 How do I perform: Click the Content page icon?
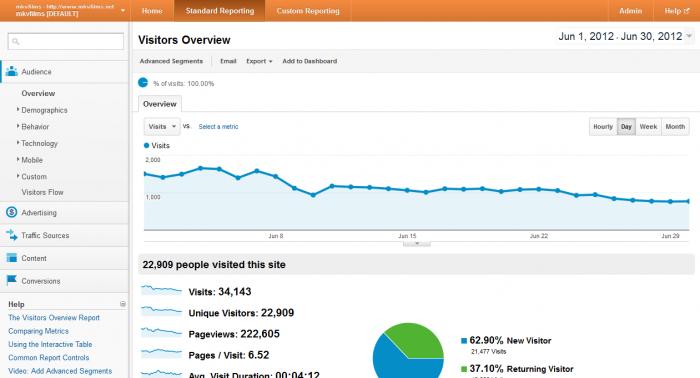(x=12, y=258)
